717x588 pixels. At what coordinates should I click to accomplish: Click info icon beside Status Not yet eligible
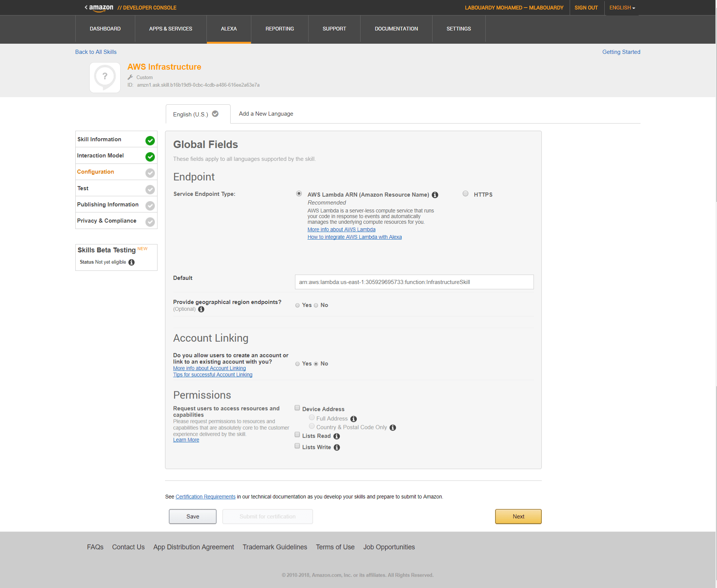tap(131, 262)
